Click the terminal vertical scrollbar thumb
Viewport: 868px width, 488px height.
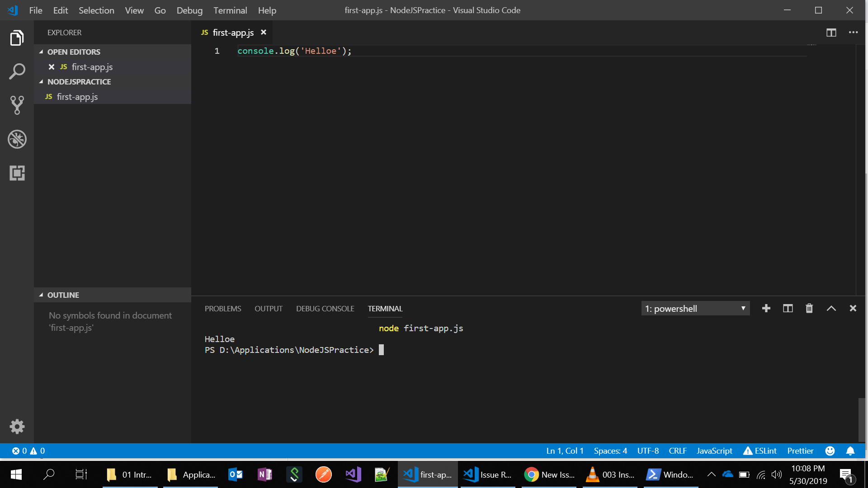click(862, 420)
